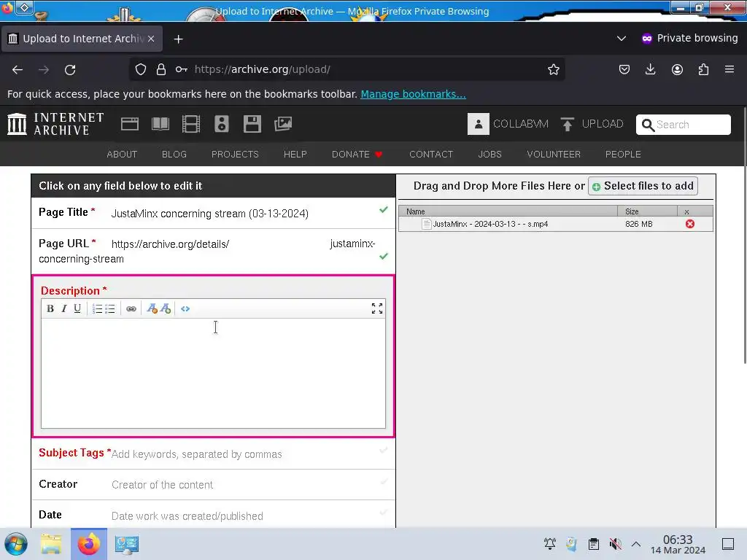
Task: Open the BLOG menu item
Action: click(x=174, y=155)
